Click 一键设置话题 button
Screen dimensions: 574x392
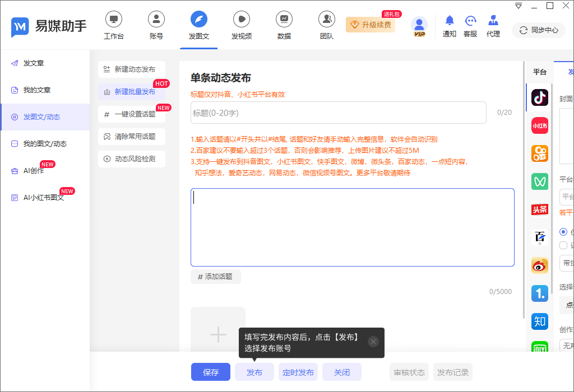[x=131, y=114]
